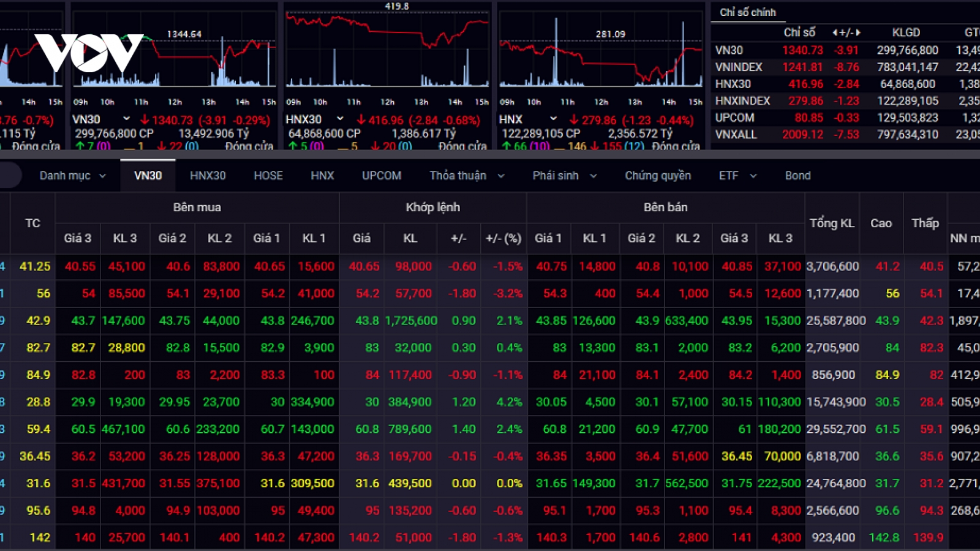Click the VNXALL row in index table

(845, 135)
